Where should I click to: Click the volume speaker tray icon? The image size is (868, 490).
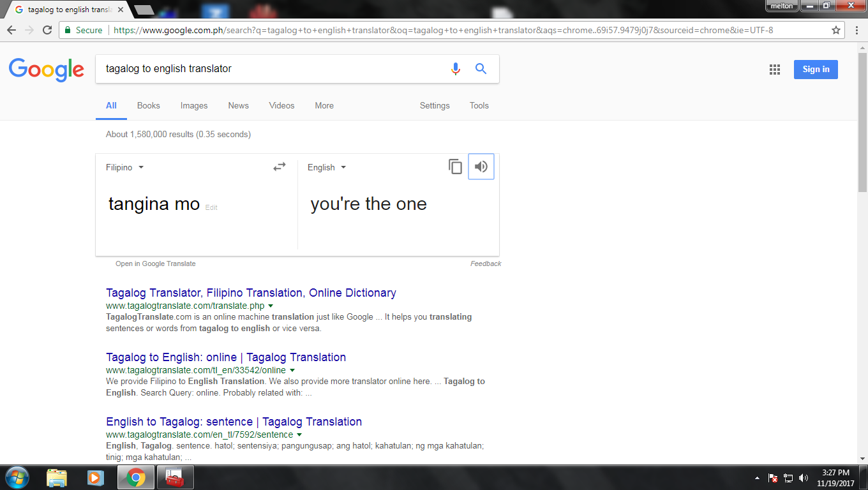tap(804, 478)
